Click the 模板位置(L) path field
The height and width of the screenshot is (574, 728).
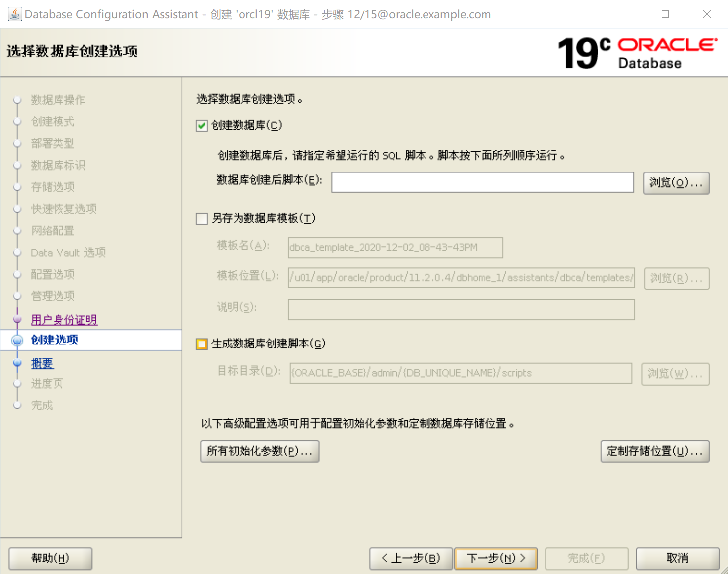coord(461,278)
